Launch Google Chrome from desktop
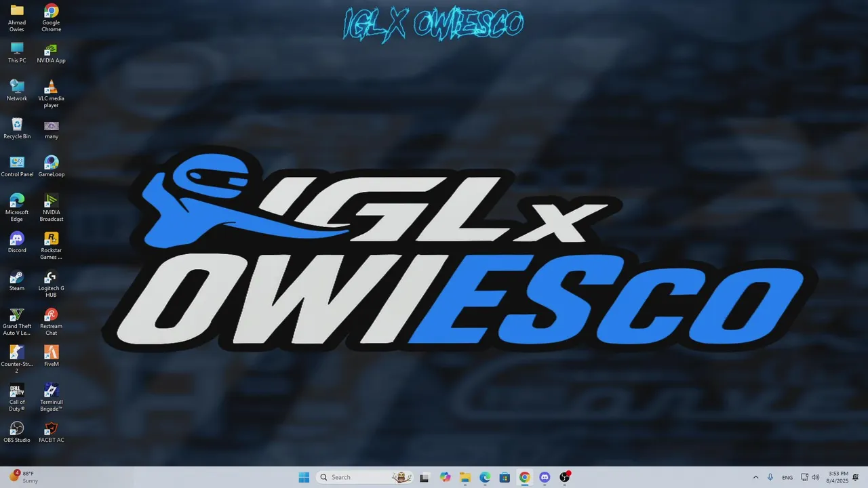The height and width of the screenshot is (488, 868). (51, 18)
